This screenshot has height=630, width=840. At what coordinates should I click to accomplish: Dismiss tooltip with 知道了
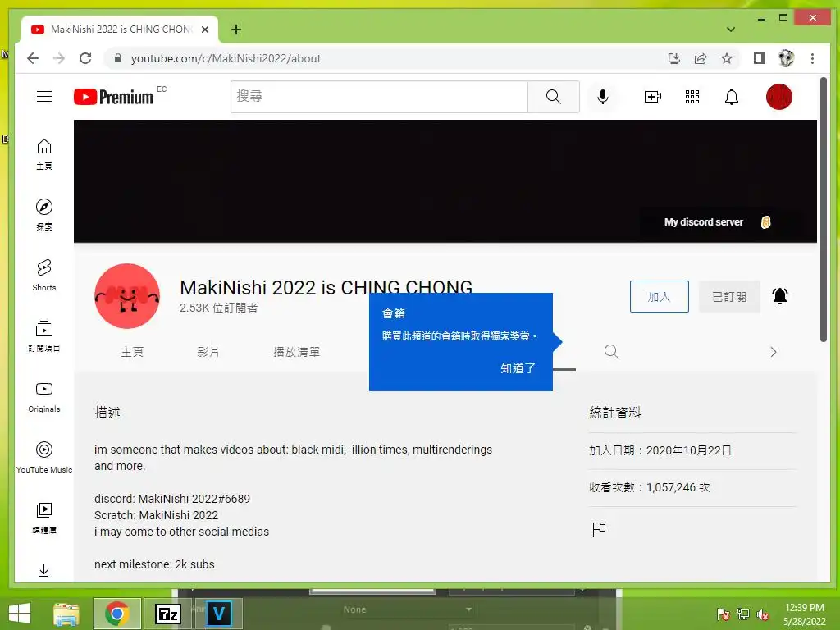pos(518,368)
